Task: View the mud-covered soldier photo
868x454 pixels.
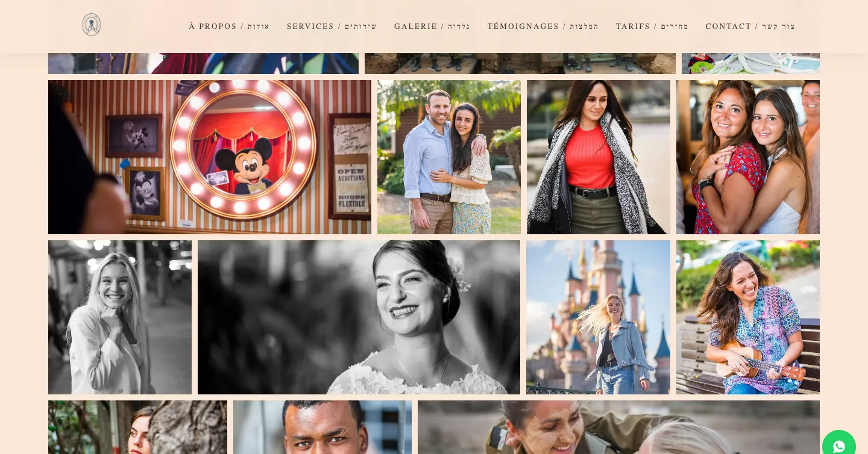Action: click(618, 427)
